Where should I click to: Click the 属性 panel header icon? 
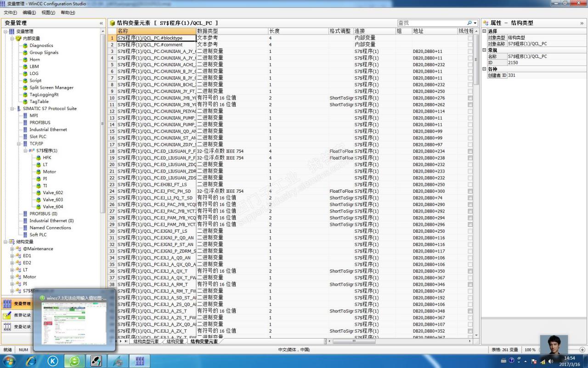coord(486,23)
